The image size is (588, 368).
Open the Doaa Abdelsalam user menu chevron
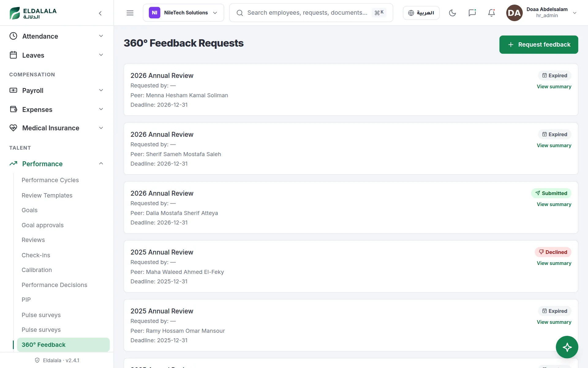click(x=575, y=13)
